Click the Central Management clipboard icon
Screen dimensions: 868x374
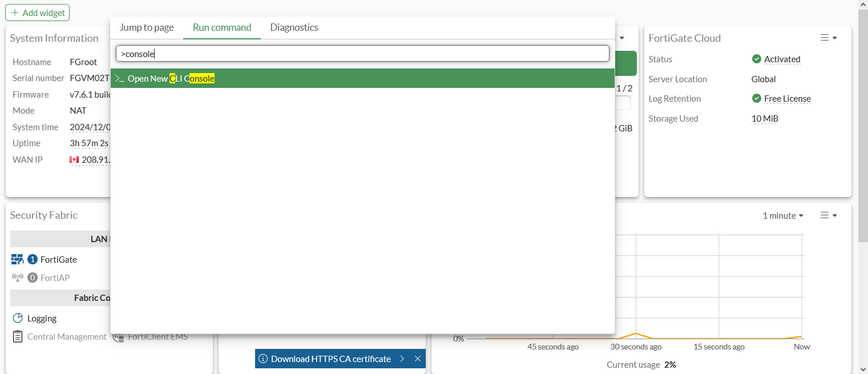tap(18, 336)
